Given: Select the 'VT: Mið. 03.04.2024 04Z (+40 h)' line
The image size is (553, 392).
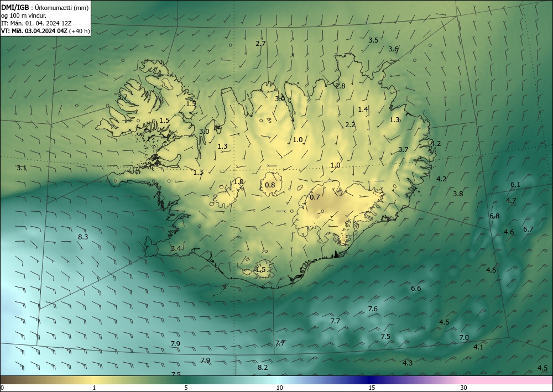Looking at the screenshot, I should 45,31.
